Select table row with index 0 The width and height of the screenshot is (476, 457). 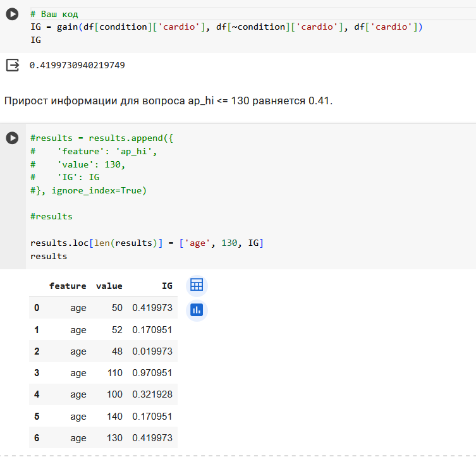click(x=103, y=308)
